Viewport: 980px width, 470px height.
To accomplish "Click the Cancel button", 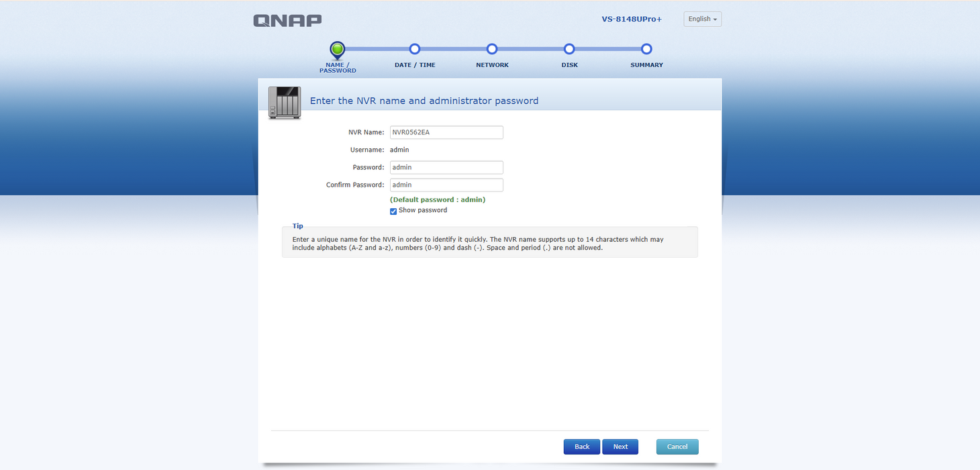I will [677, 446].
